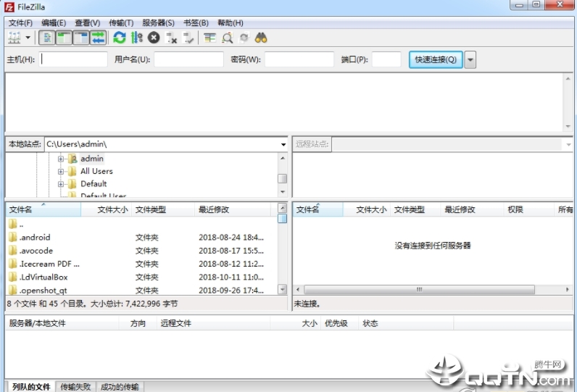Click the message log scroll-up arrow

pyautogui.click(x=568, y=78)
